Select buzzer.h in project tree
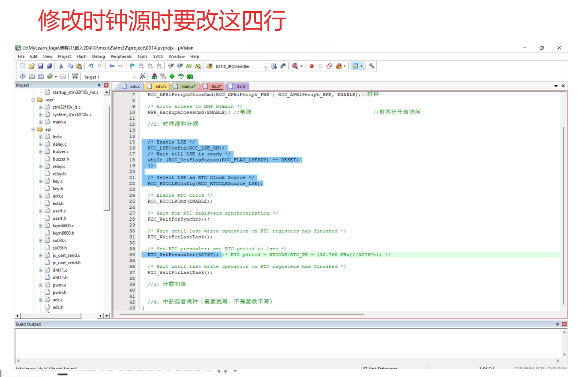This screenshot has width=588, height=377. coord(60,159)
